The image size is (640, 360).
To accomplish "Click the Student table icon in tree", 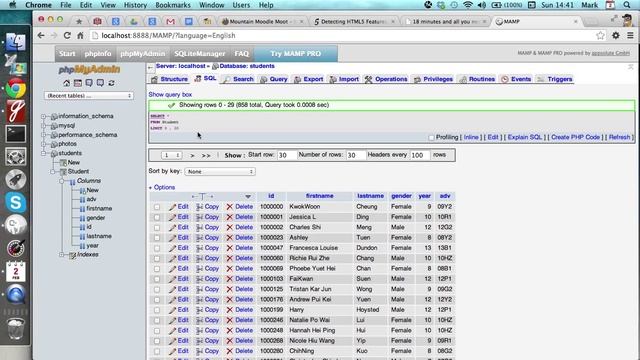I will pyautogui.click(x=63, y=171).
